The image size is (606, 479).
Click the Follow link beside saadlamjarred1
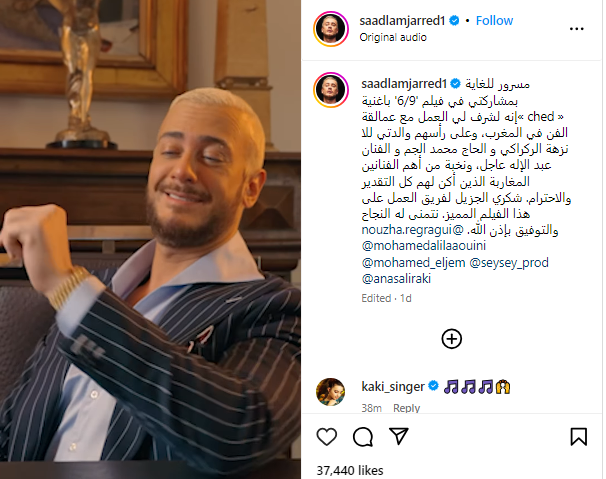pos(494,20)
